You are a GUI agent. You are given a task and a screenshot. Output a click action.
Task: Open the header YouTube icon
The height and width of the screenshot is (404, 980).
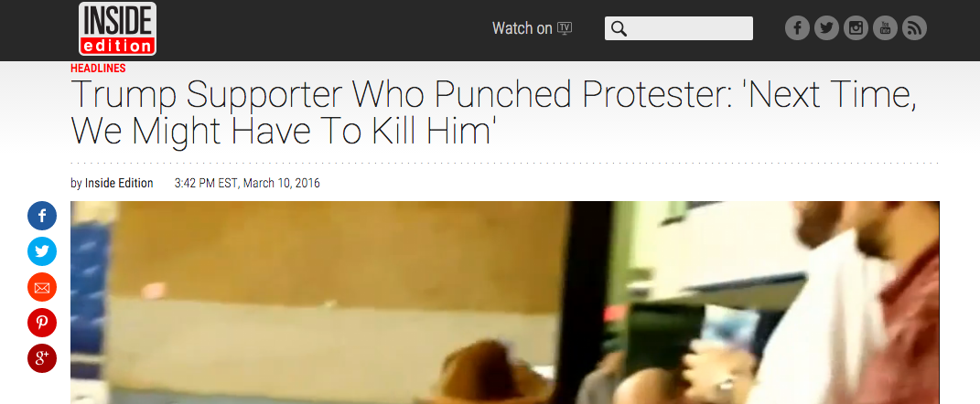click(x=885, y=28)
